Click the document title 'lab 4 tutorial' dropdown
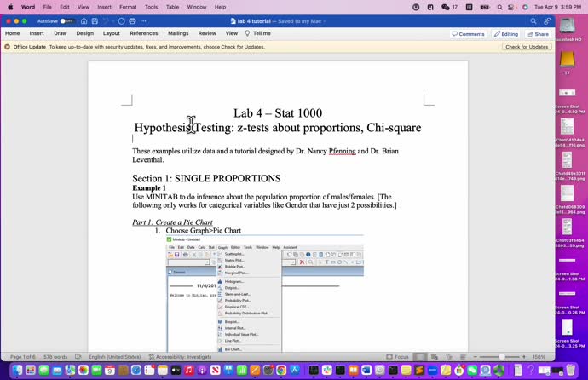The width and height of the screenshot is (588, 380). (x=278, y=21)
